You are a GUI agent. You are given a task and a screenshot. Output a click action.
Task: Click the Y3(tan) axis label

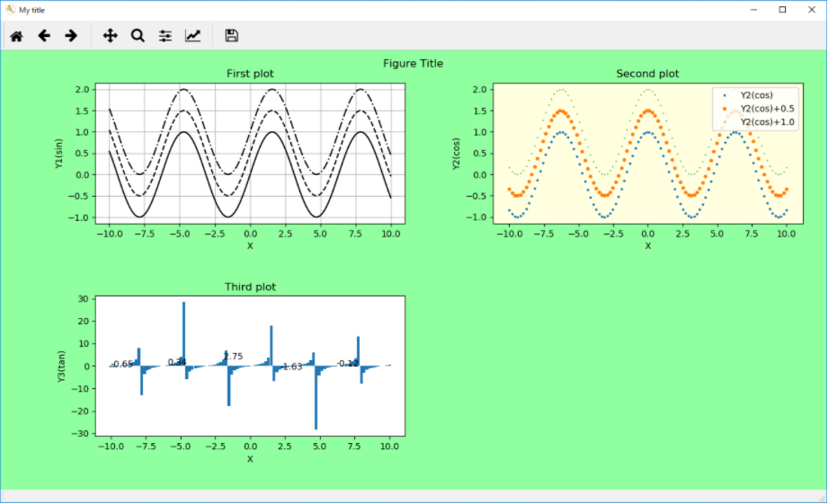point(61,367)
